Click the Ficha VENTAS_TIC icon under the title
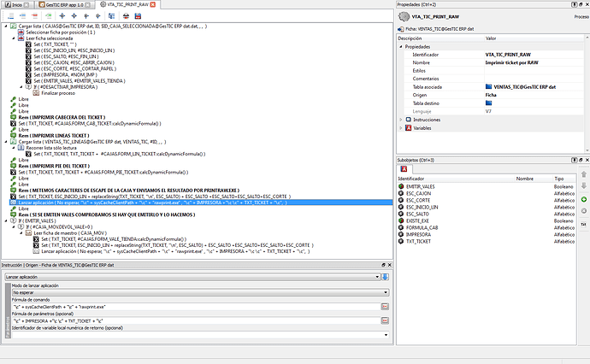This screenshot has height=364, width=590. [x=401, y=29]
